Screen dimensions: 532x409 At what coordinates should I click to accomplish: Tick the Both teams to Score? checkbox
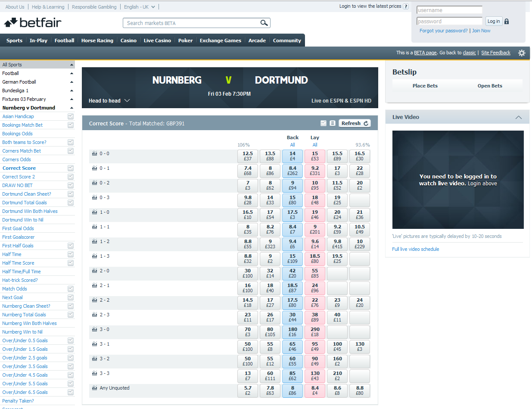[71, 142]
